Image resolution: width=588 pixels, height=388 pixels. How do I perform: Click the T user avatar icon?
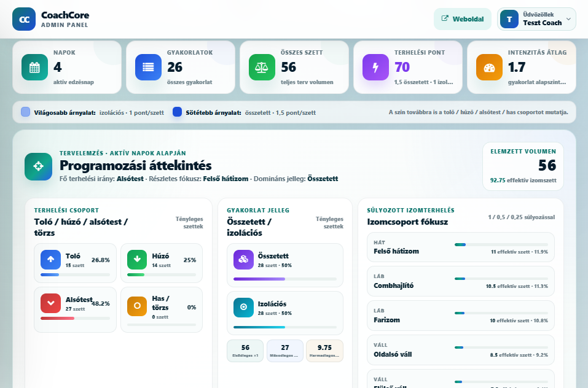pos(509,19)
